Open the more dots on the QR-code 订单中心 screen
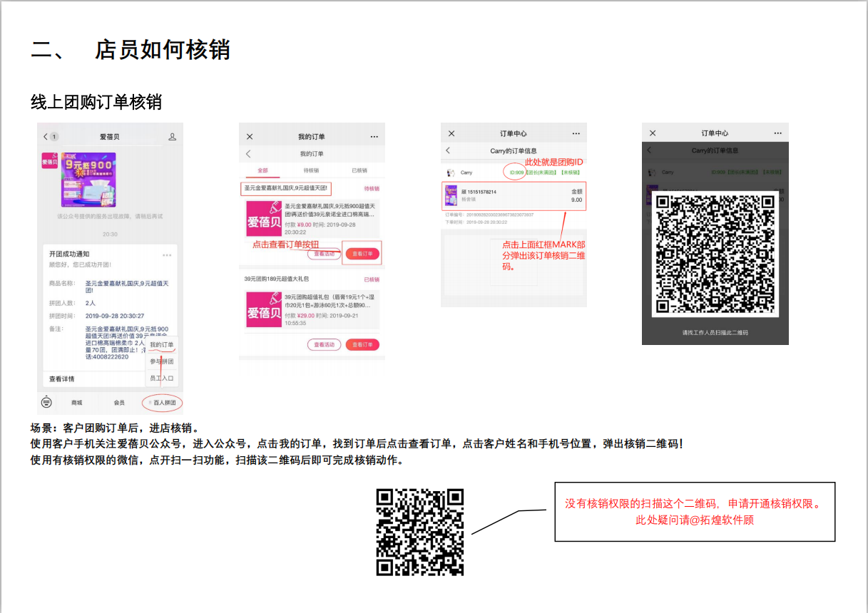The image size is (868, 613). [x=778, y=133]
